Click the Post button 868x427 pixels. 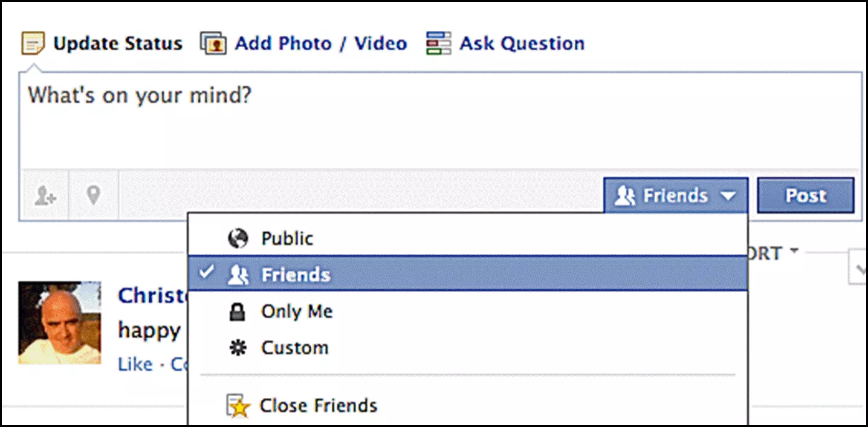(x=806, y=195)
